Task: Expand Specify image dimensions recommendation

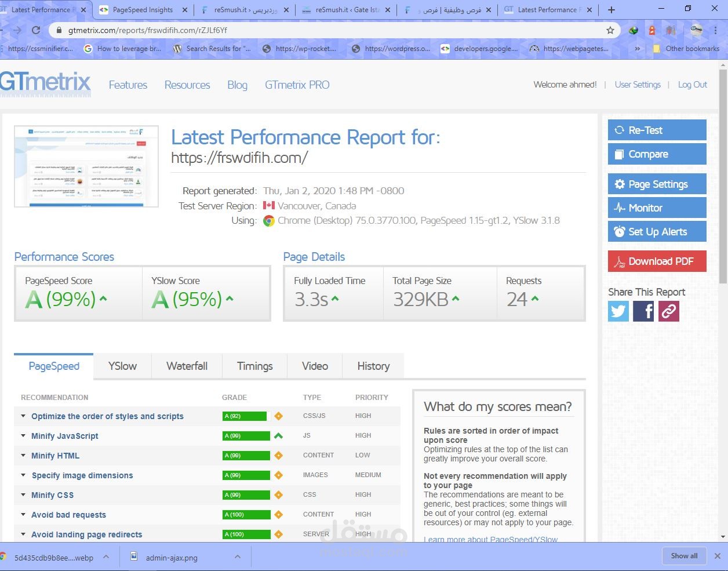Action: click(23, 475)
